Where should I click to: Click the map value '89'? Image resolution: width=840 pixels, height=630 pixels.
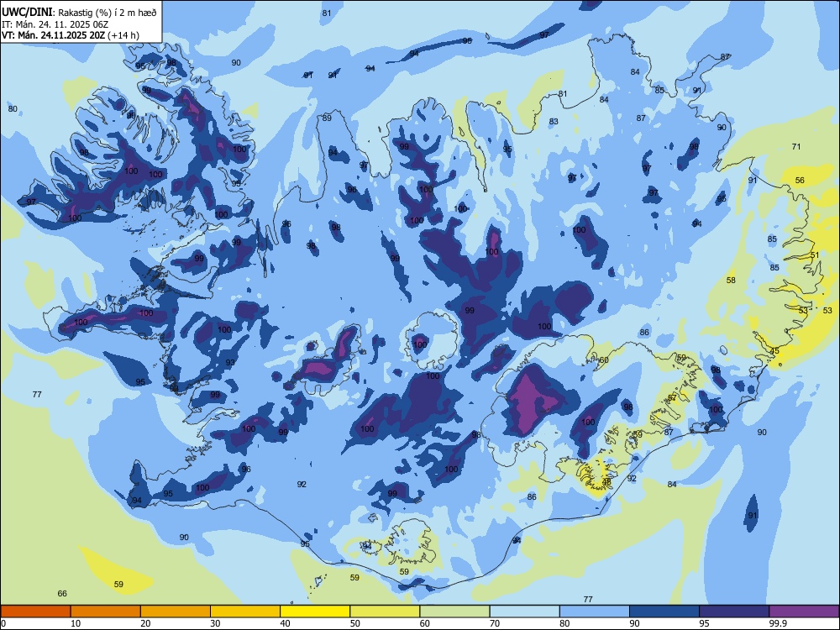pyautogui.click(x=327, y=118)
